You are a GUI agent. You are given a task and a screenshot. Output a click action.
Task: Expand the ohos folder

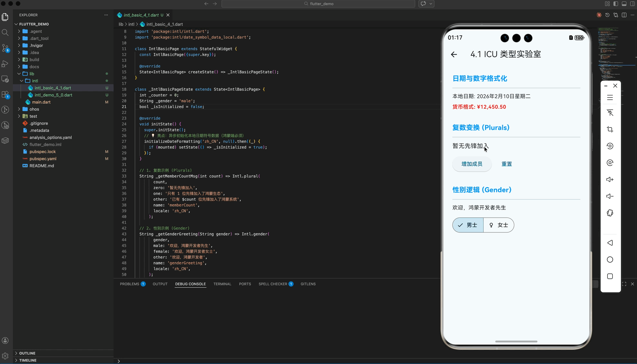(x=34, y=109)
